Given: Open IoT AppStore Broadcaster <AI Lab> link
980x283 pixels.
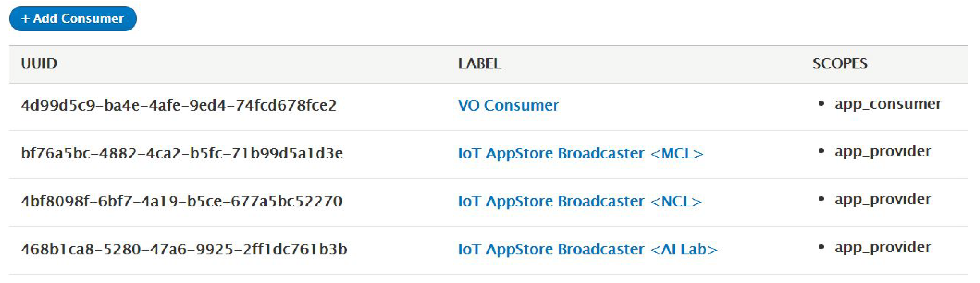Looking at the screenshot, I should point(587,250).
